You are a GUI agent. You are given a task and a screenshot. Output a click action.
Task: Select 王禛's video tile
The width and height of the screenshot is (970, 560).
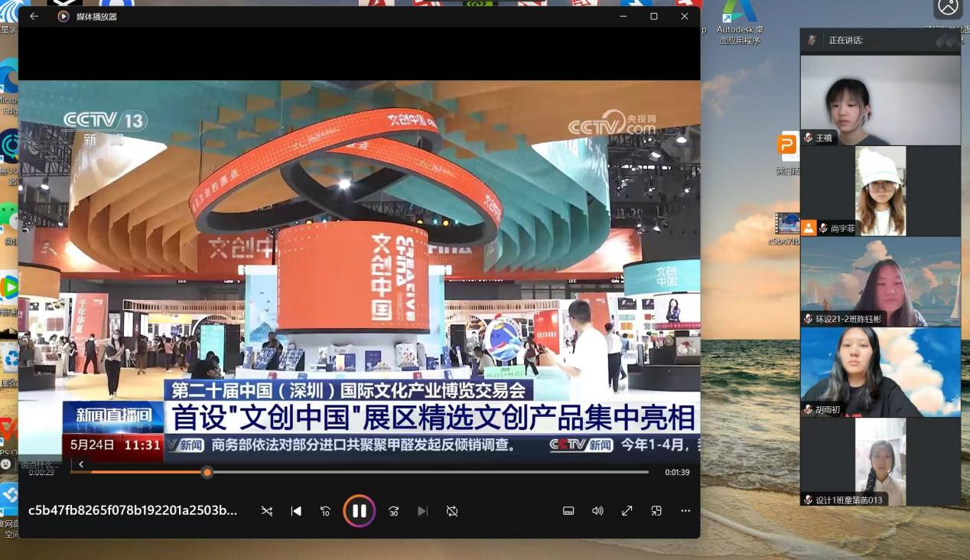(x=880, y=99)
